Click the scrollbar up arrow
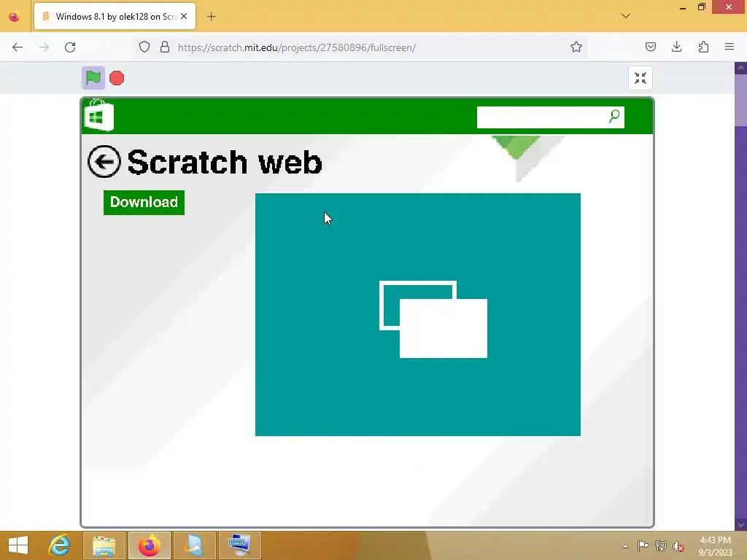 pos(740,68)
